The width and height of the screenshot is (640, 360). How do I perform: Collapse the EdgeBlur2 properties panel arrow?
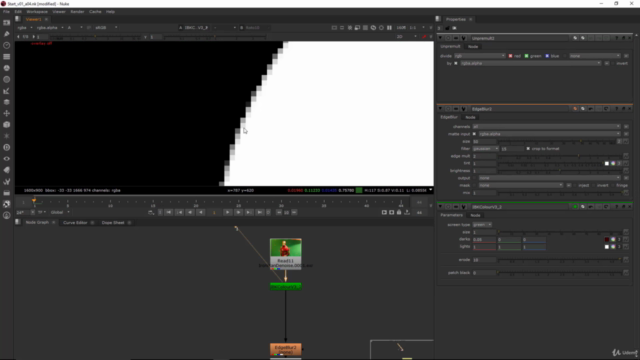click(x=440, y=109)
